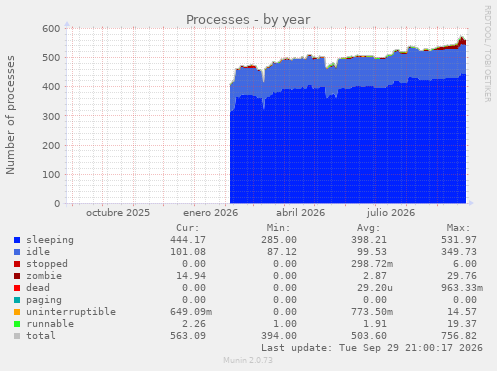Click idle current value 101.08

188,252
